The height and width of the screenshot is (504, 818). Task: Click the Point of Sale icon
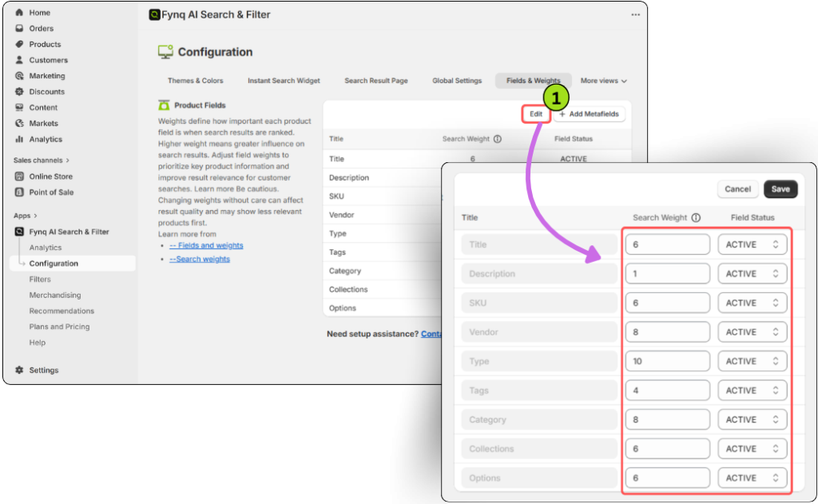(x=19, y=192)
